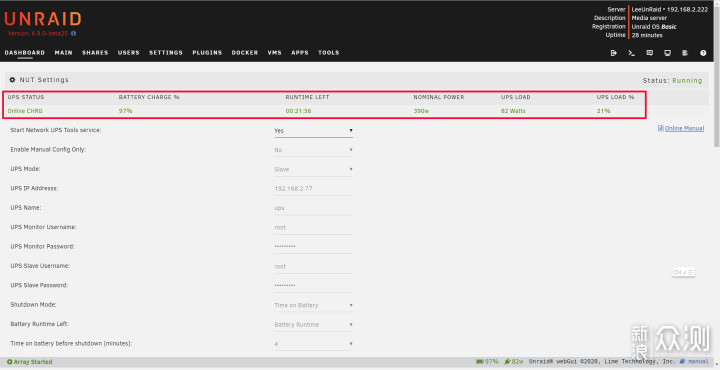Screen dimensions: 720x370
Task: Open the Settings menu
Action: (x=166, y=53)
